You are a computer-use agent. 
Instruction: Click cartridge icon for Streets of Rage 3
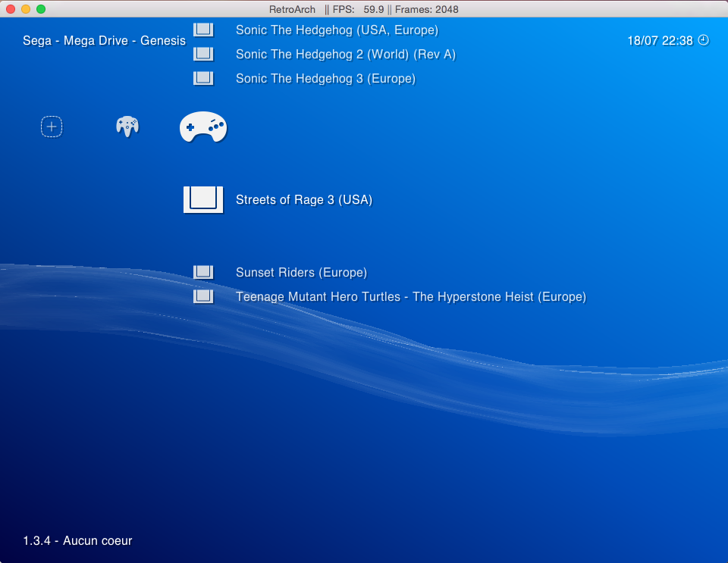click(203, 199)
